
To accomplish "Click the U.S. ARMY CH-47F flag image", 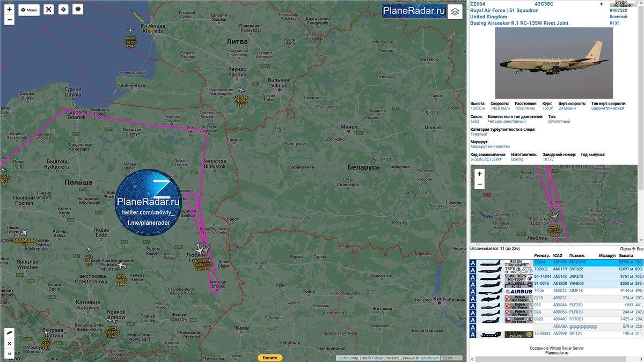I will [518, 334].
